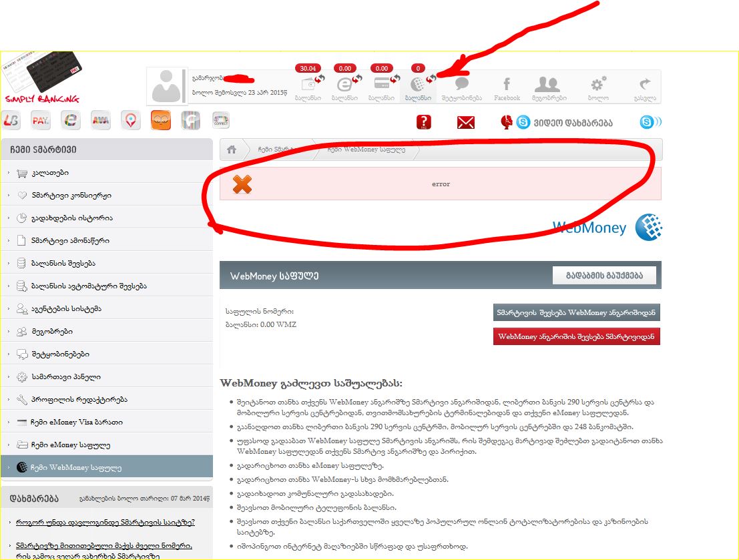
Task: Open ჩემი eMoney საფულე in the sidebar
Action: click(107, 445)
